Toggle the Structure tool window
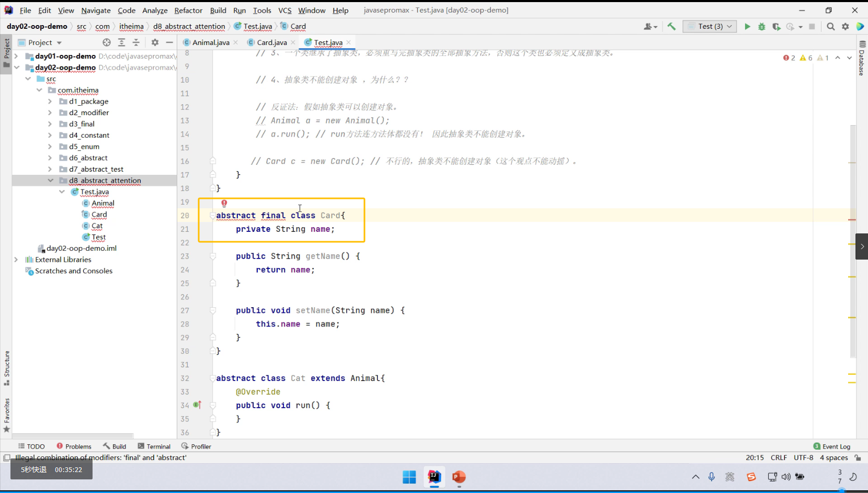Image resolution: width=868 pixels, height=493 pixels. click(x=7, y=368)
